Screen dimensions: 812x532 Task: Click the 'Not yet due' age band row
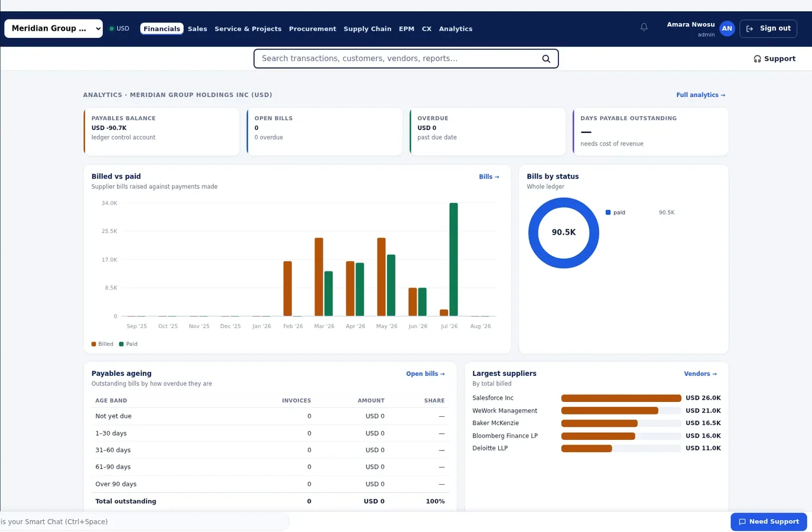(270, 416)
